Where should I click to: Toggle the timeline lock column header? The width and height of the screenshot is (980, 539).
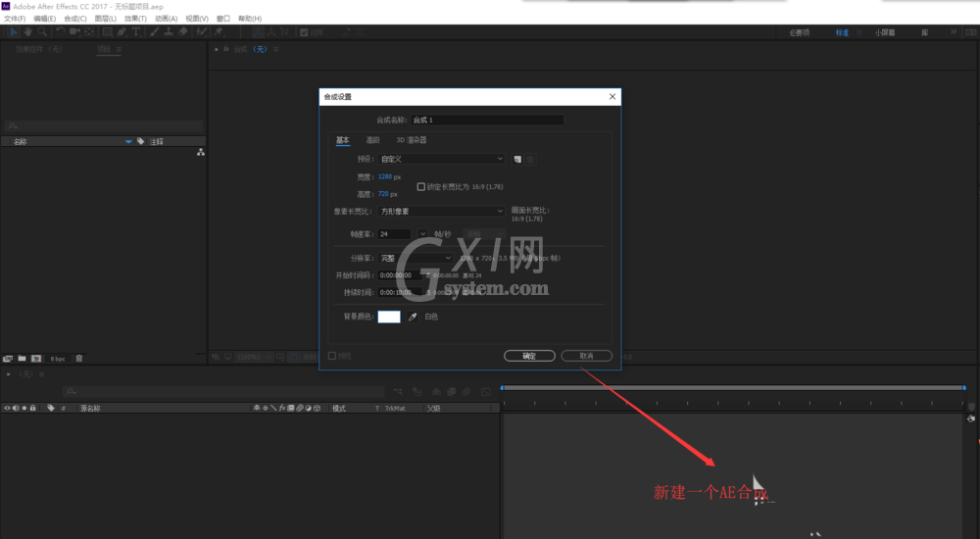coord(33,408)
